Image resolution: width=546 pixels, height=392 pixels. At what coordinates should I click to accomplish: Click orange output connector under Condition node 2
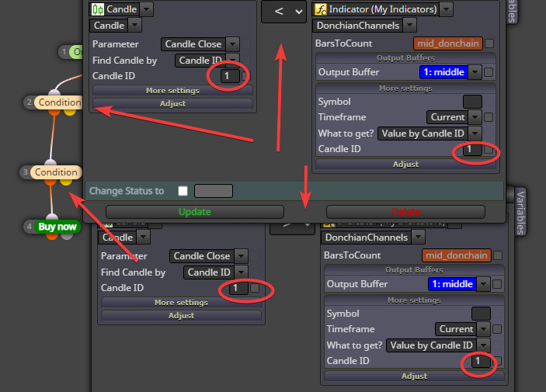click(54, 112)
